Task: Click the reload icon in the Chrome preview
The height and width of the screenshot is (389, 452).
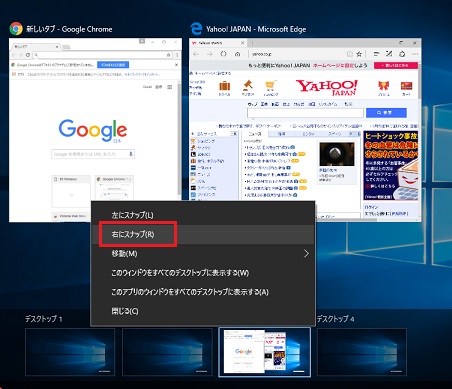Action: [x=28, y=55]
